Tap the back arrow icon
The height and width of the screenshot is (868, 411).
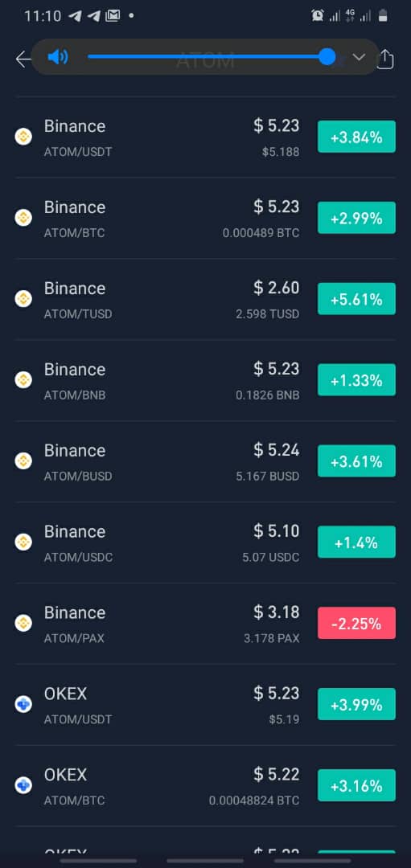[x=23, y=59]
